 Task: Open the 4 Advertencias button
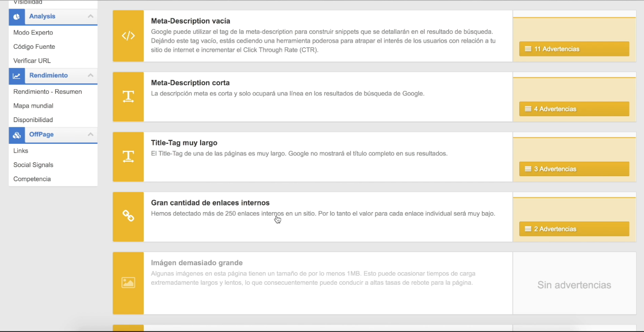(574, 109)
